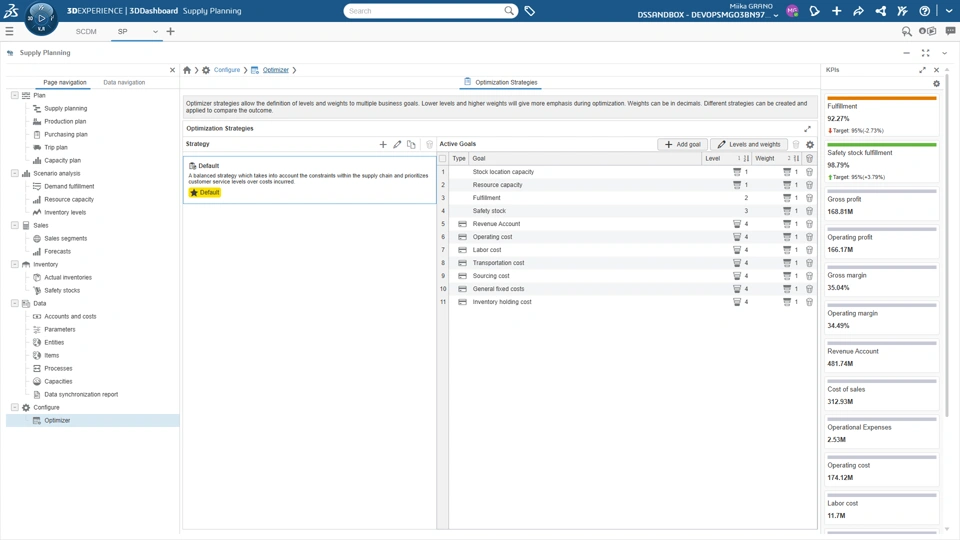Open the 3DEXPERIENCE compass
This screenshot has width=960, height=540.
(41, 17)
